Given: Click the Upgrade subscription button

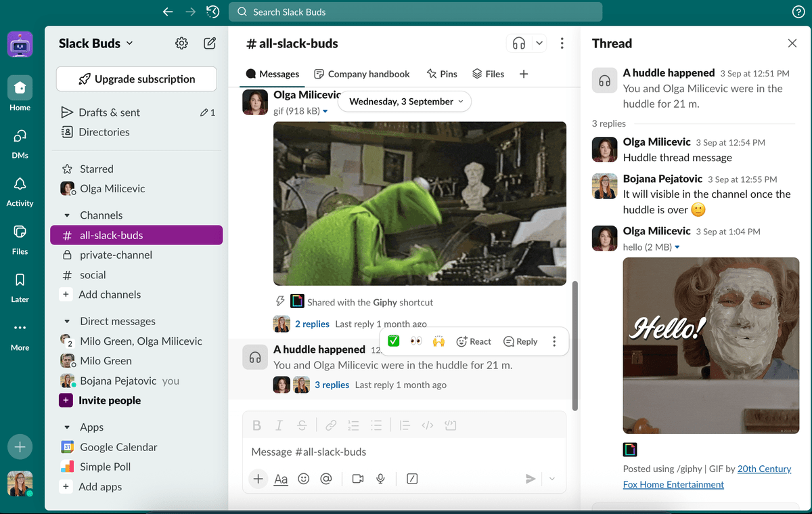Looking at the screenshot, I should [x=137, y=79].
